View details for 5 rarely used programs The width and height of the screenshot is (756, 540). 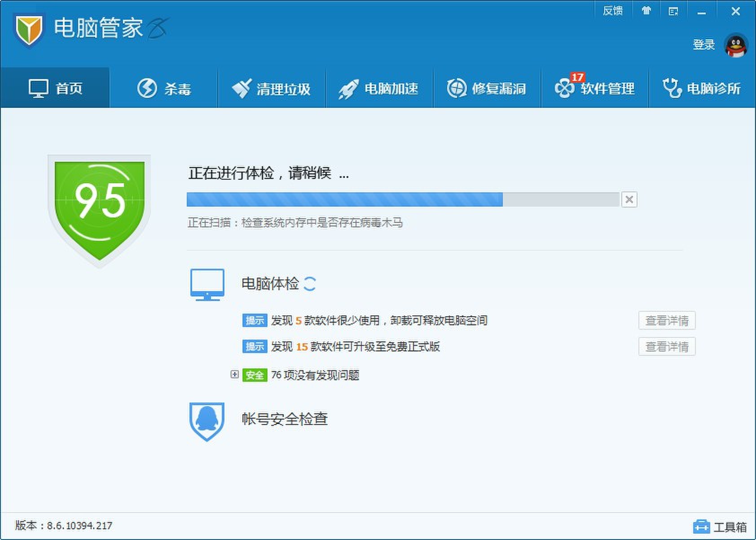pyautogui.click(x=667, y=320)
